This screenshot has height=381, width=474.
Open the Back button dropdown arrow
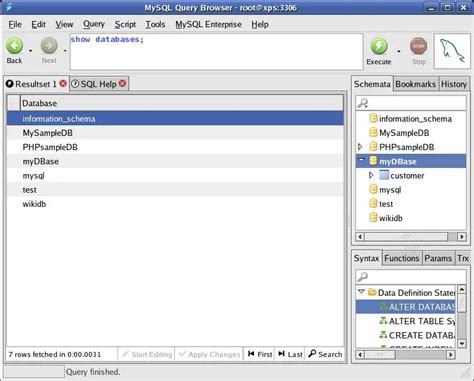point(31,51)
